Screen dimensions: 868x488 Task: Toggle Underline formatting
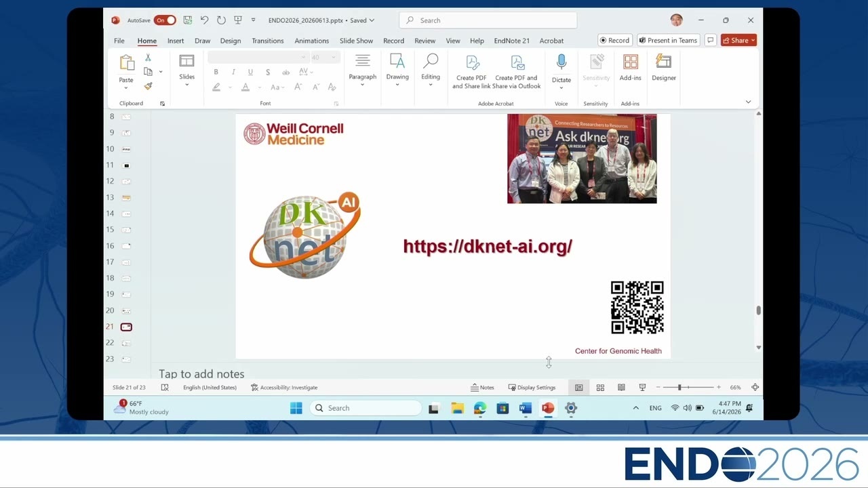click(250, 73)
